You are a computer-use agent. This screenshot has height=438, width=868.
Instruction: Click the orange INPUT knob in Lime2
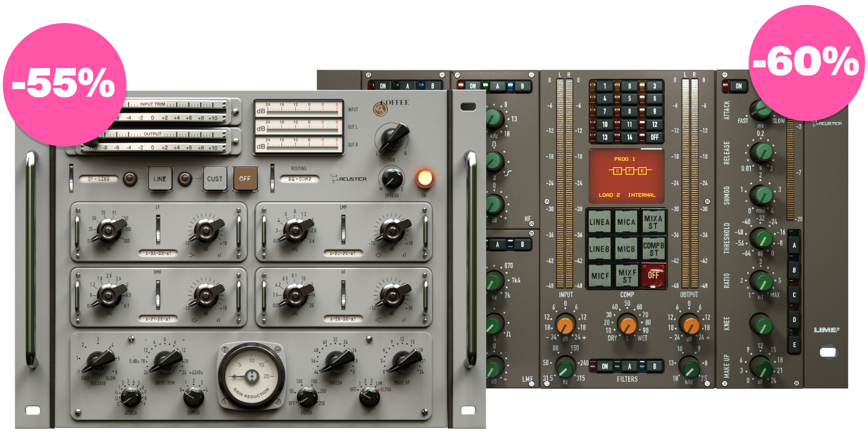click(565, 324)
